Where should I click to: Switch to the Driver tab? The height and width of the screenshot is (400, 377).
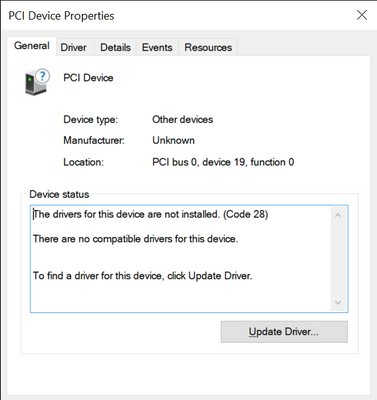73,47
